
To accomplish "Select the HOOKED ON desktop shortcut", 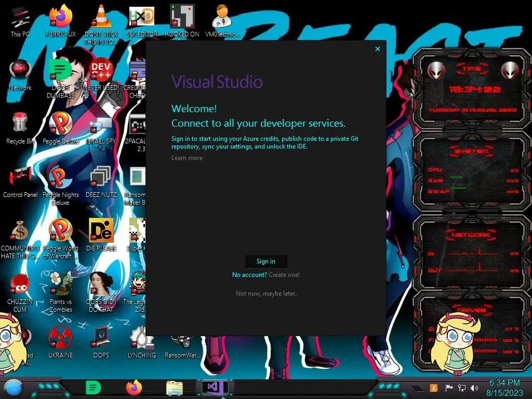I will [182, 22].
